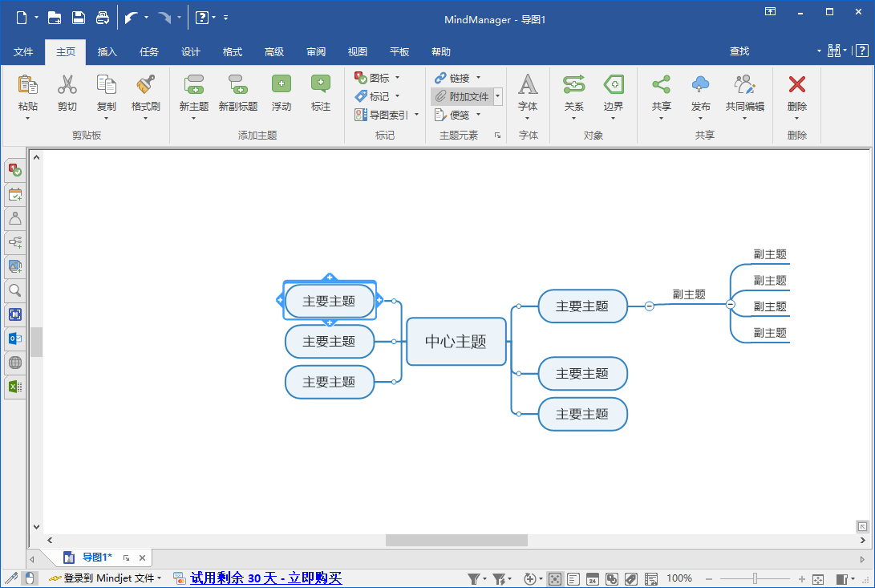This screenshot has height=588, width=875.
Task: Click the zoom slider handle in status bar
Action: pyautogui.click(x=755, y=578)
